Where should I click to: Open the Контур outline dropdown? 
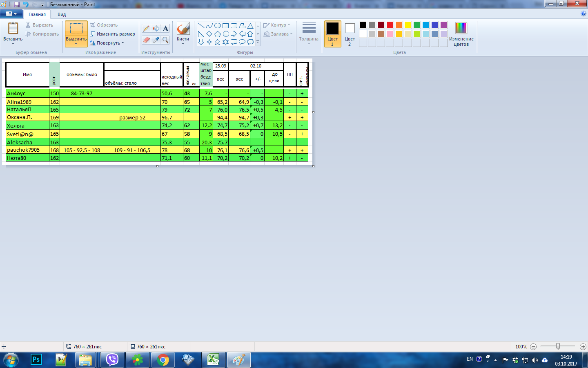[x=277, y=25]
